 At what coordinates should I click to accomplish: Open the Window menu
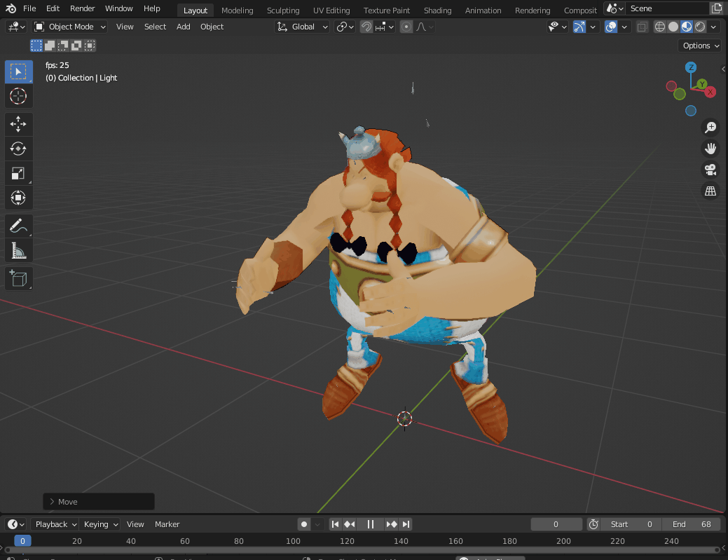pyautogui.click(x=118, y=8)
